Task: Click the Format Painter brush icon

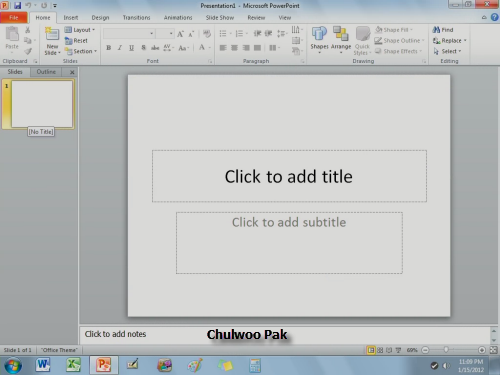Action: [x=28, y=51]
